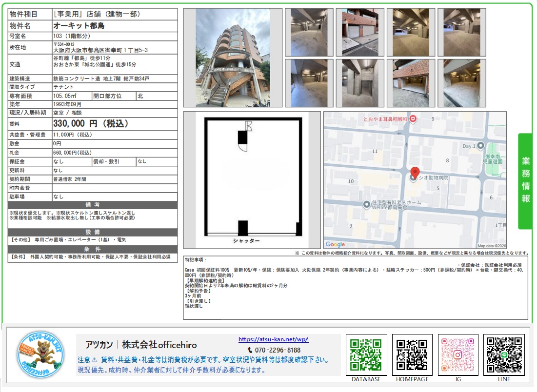Click the building exterior photo thumbnail
The width and height of the screenshot is (537, 392).
(x=233, y=57)
